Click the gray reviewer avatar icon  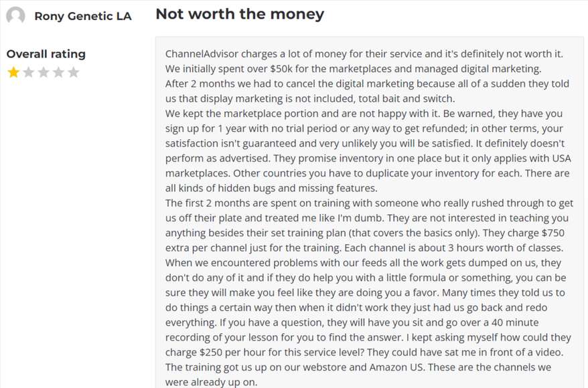16,16
